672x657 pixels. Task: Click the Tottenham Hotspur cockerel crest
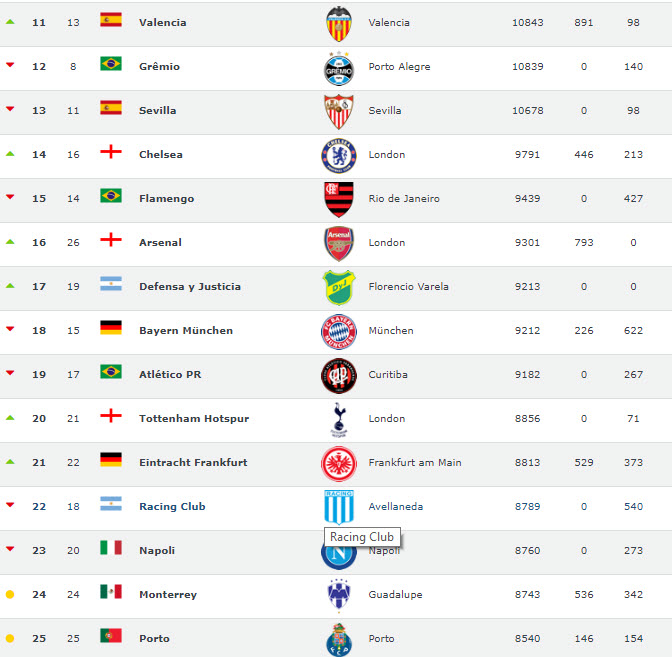(339, 419)
